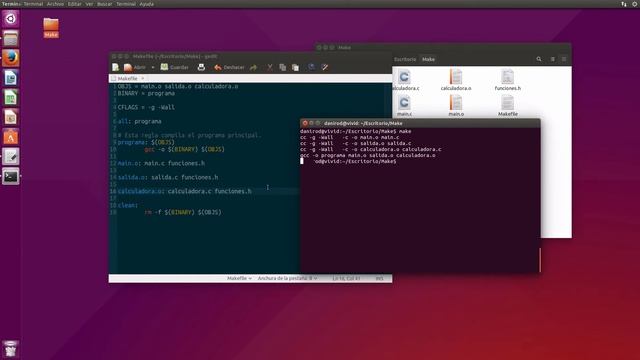Viewport: 640px width, 360px height.
Task: Click the Ln 16, Col 41 status indicator
Action: (x=346, y=278)
